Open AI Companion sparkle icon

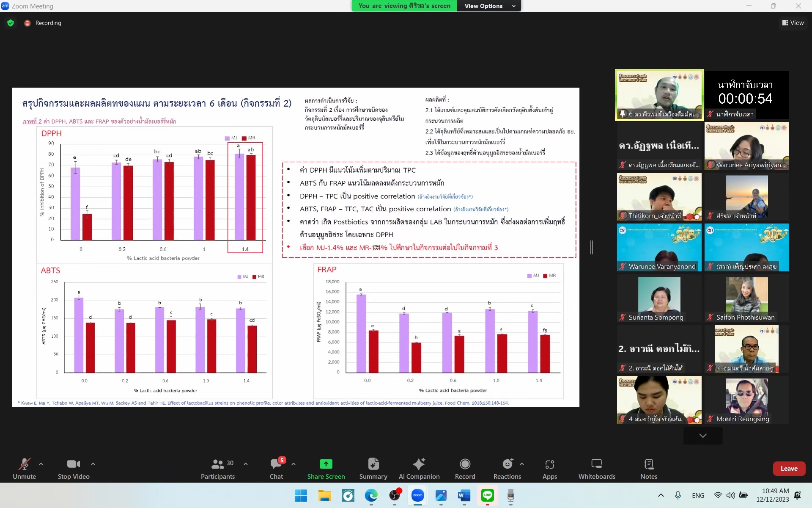click(419, 464)
